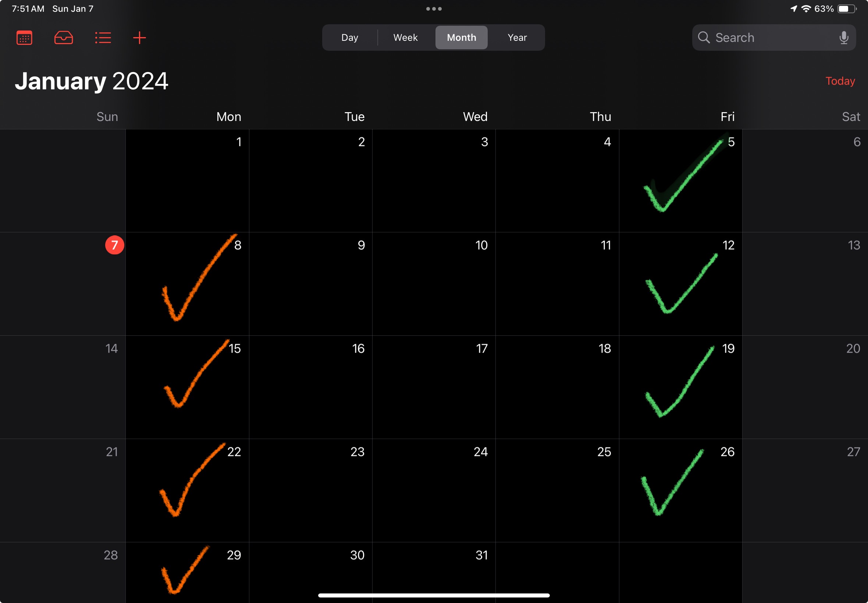Open the three-dot multitasking menu

pos(434,9)
